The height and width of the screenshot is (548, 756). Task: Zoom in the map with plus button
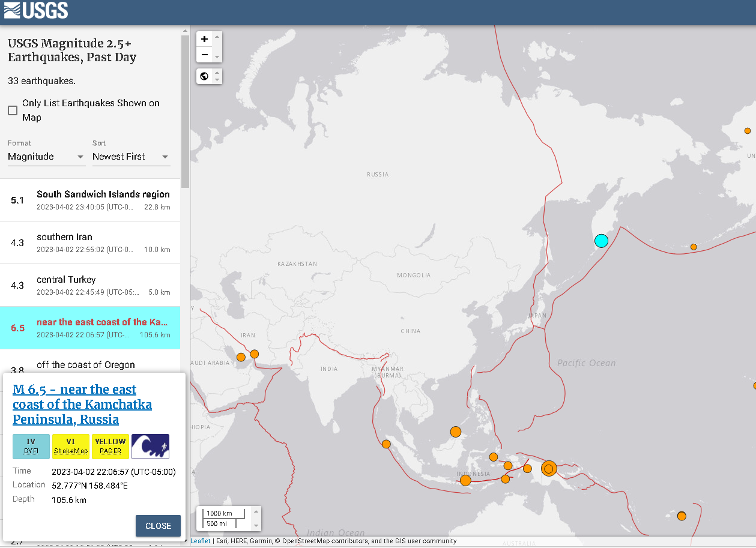tap(205, 39)
